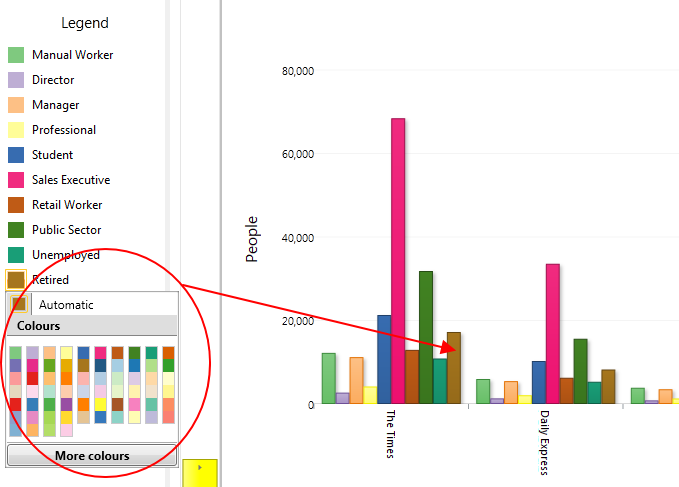
Task: Click the Director lilac legend swatch
Action: tap(16, 80)
